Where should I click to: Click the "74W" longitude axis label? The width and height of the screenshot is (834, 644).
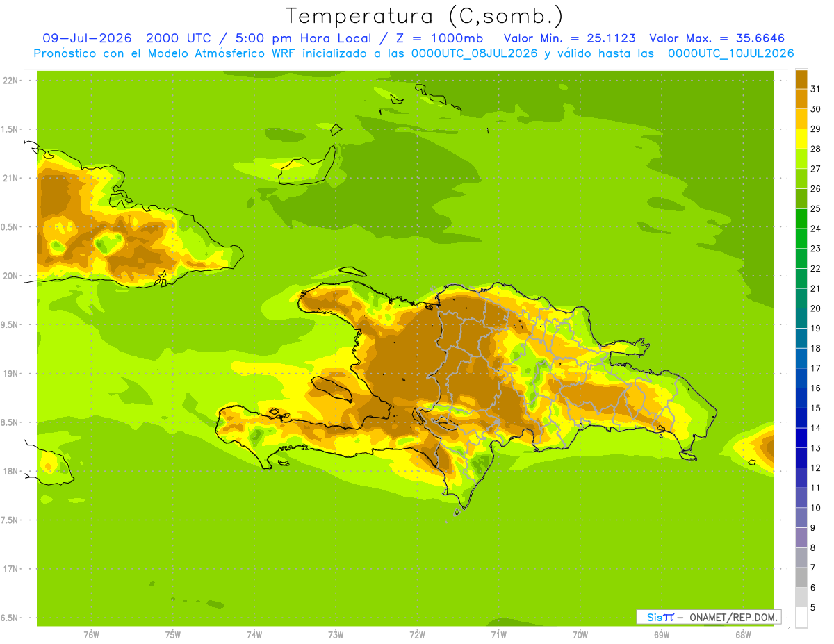click(x=254, y=634)
